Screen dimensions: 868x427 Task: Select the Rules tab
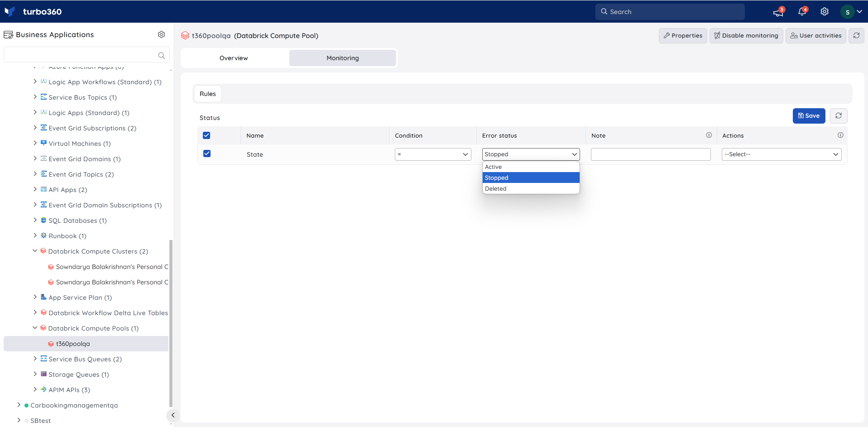(208, 94)
